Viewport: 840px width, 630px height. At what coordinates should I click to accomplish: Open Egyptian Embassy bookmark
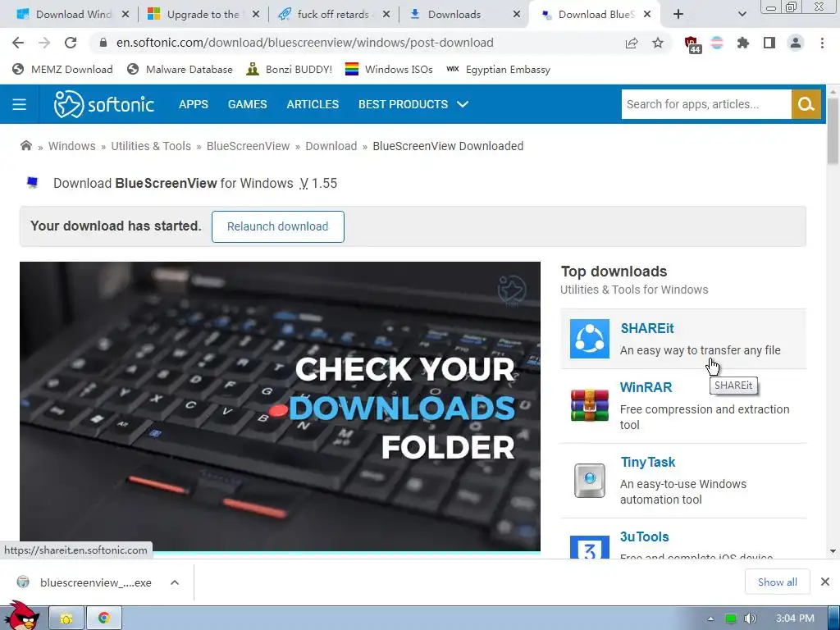click(x=498, y=69)
